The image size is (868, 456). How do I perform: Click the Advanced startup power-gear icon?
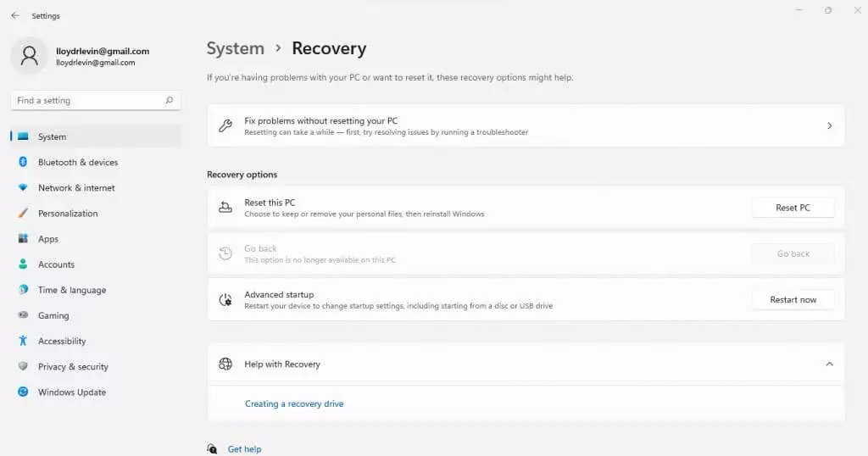click(x=225, y=300)
